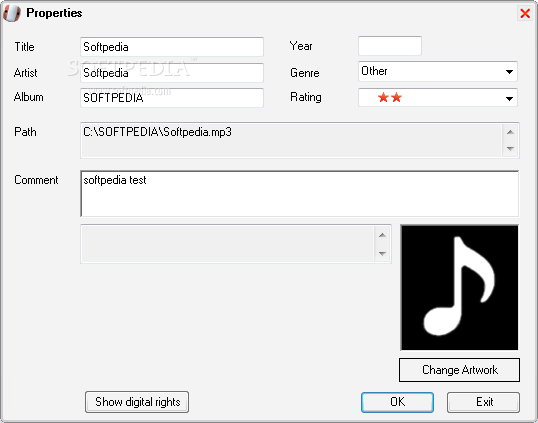Click the Artist label
Image resolution: width=538 pixels, height=423 pixels.
coord(25,73)
